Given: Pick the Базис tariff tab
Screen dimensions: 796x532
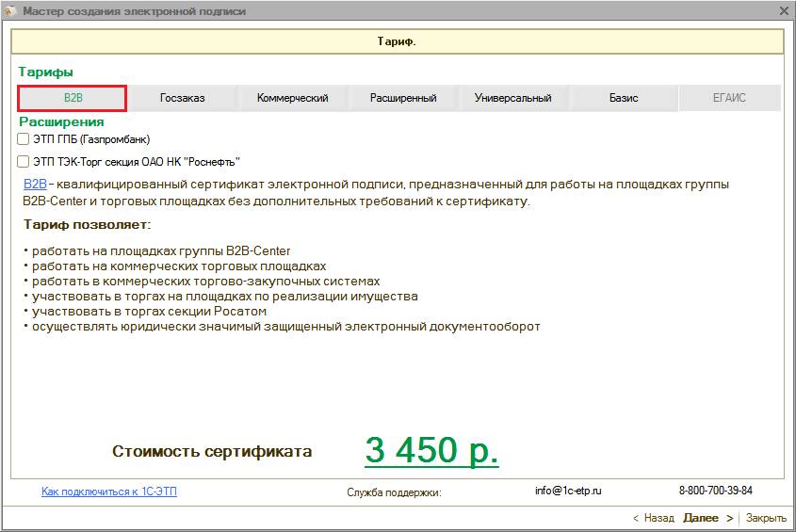Looking at the screenshot, I should [624, 98].
